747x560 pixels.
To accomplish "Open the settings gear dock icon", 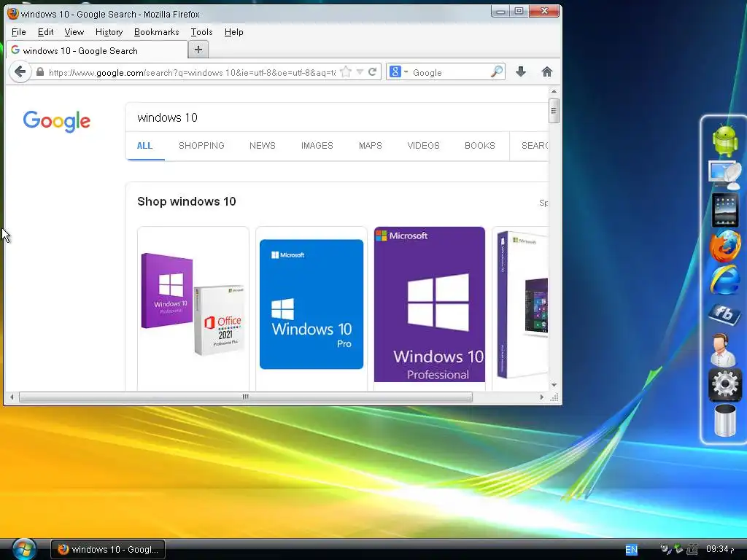I will [724, 384].
